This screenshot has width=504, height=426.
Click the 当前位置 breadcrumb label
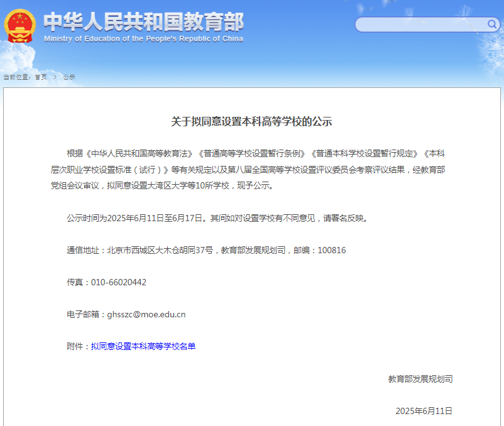coord(16,77)
